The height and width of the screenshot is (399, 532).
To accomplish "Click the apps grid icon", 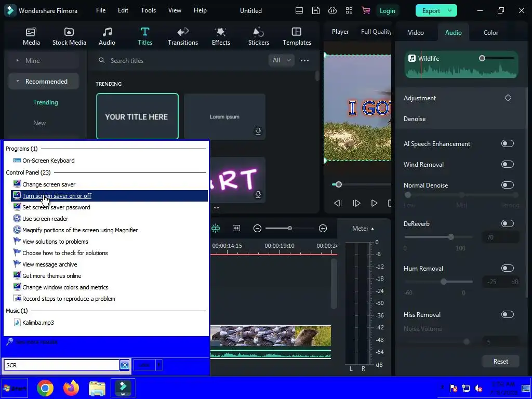I will point(349,10).
